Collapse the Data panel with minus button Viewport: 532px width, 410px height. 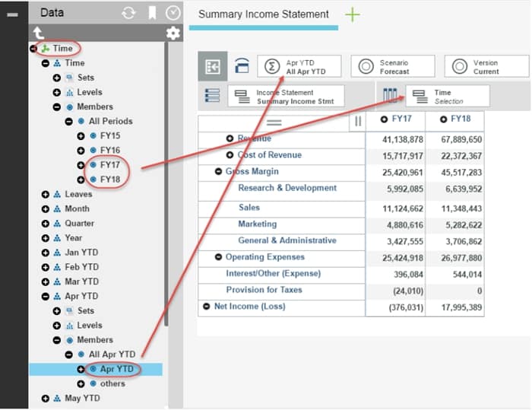click(x=12, y=14)
